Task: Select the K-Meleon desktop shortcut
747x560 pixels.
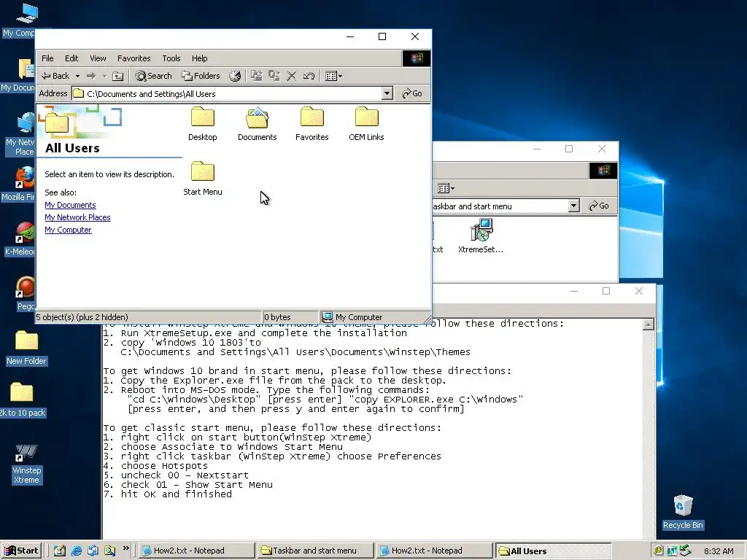Action: tap(19, 238)
